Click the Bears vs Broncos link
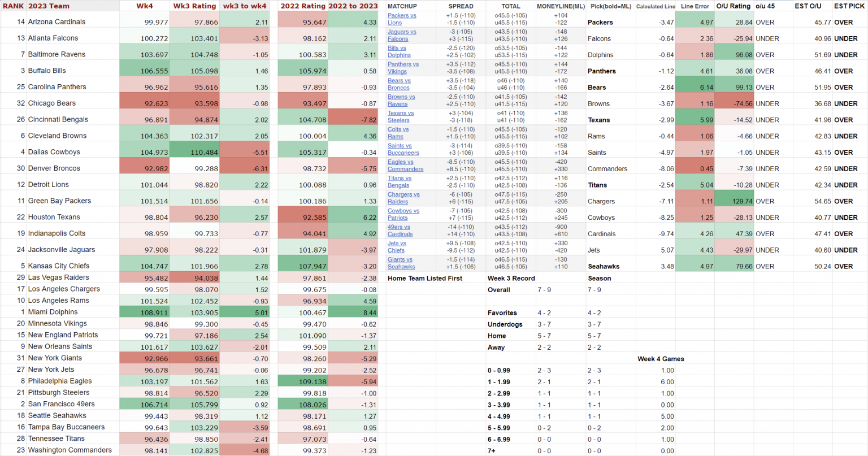The image size is (868, 456). tap(399, 84)
